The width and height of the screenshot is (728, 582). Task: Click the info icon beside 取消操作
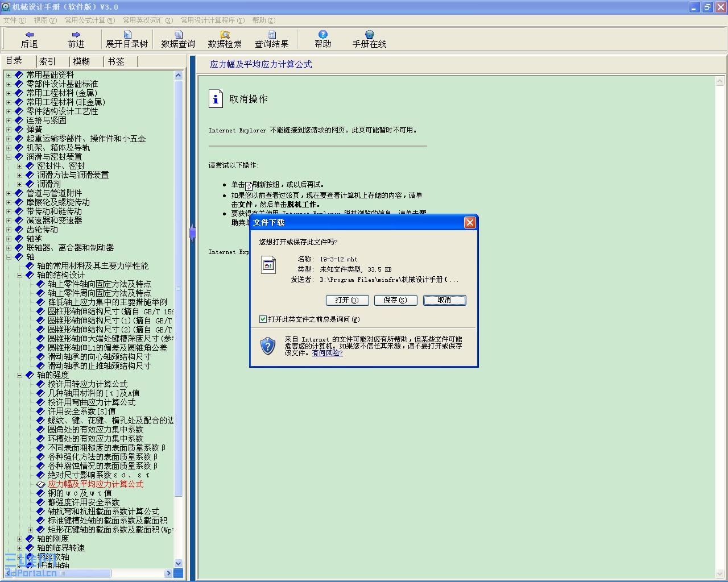tap(216, 99)
